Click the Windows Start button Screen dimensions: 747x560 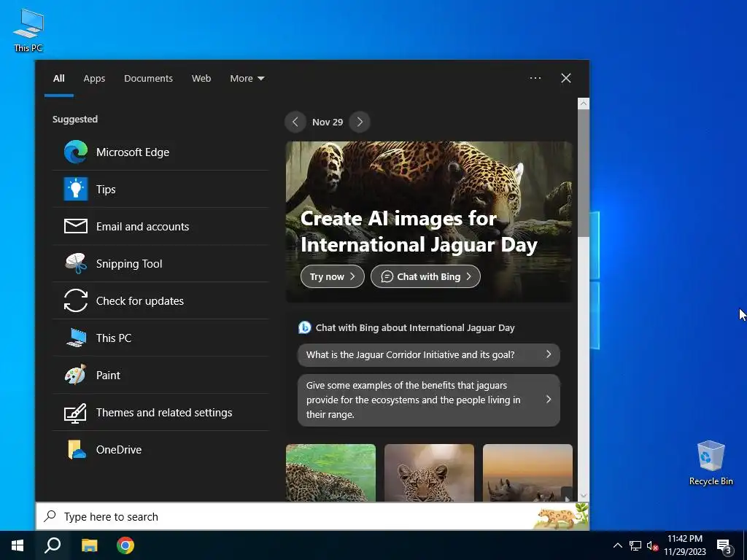(x=18, y=545)
